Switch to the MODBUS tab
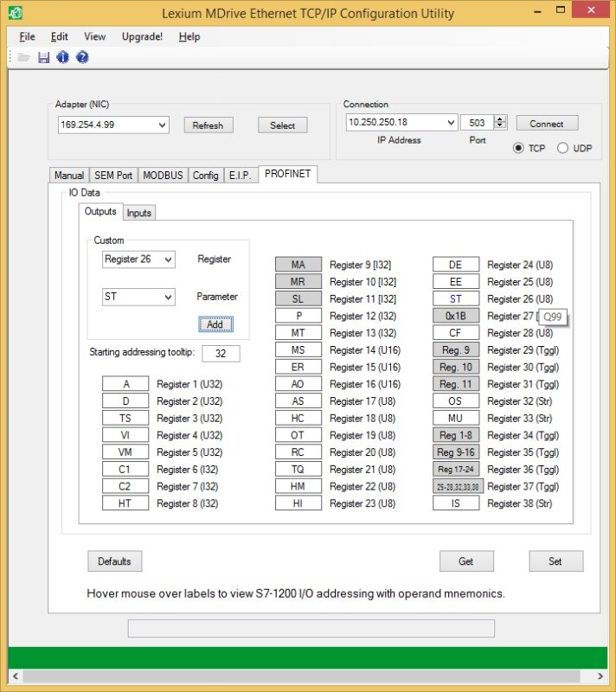Image resolution: width=616 pixels, height=692 pixels. click(163, 176)
